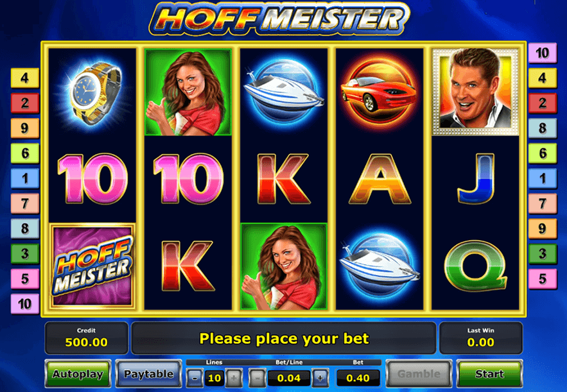
Task: Select payline 4 marker on left side
Action: pyautogui.click(x=24, y=78)
